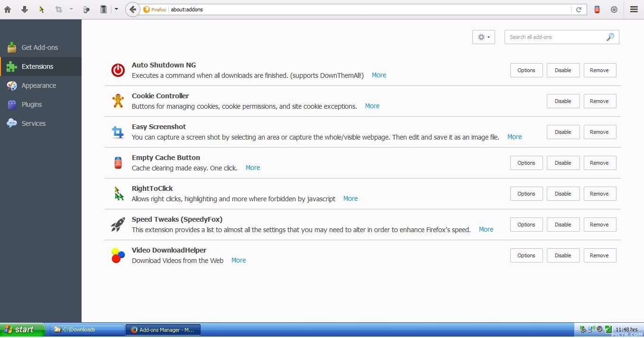Viewport: 644px width, 338px height.
Task: Disable the RightToClick extension
Action: coord(563,194)
